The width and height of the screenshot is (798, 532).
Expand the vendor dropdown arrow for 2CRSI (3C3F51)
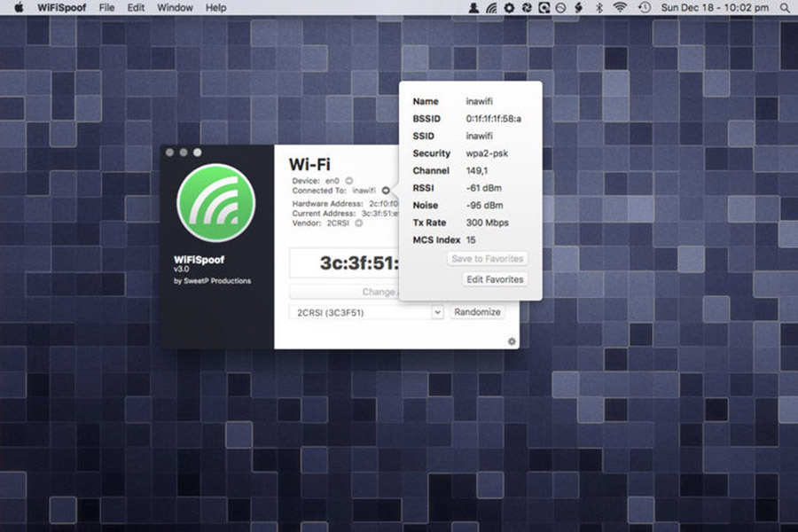point(437,312)
